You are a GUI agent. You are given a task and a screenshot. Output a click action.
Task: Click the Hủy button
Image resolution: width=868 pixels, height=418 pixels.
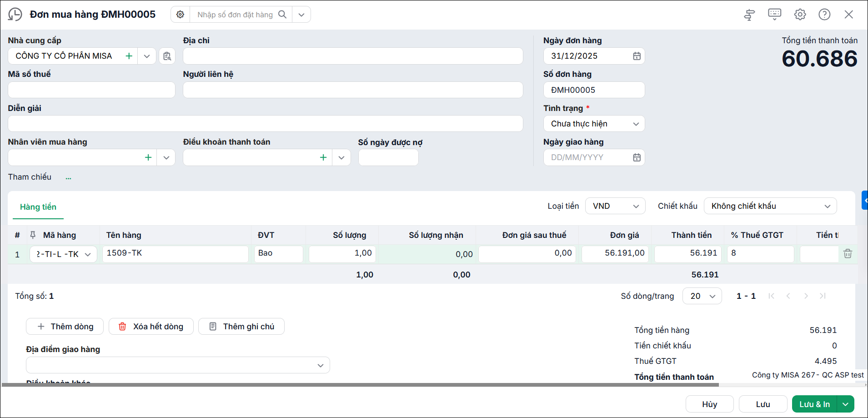click(709, 404)
